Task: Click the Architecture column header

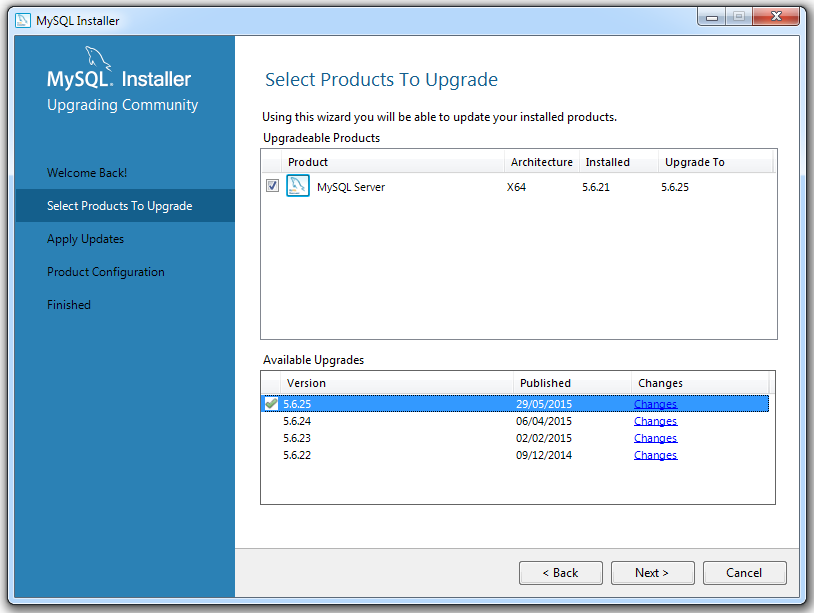Action: tap(541, 162)
